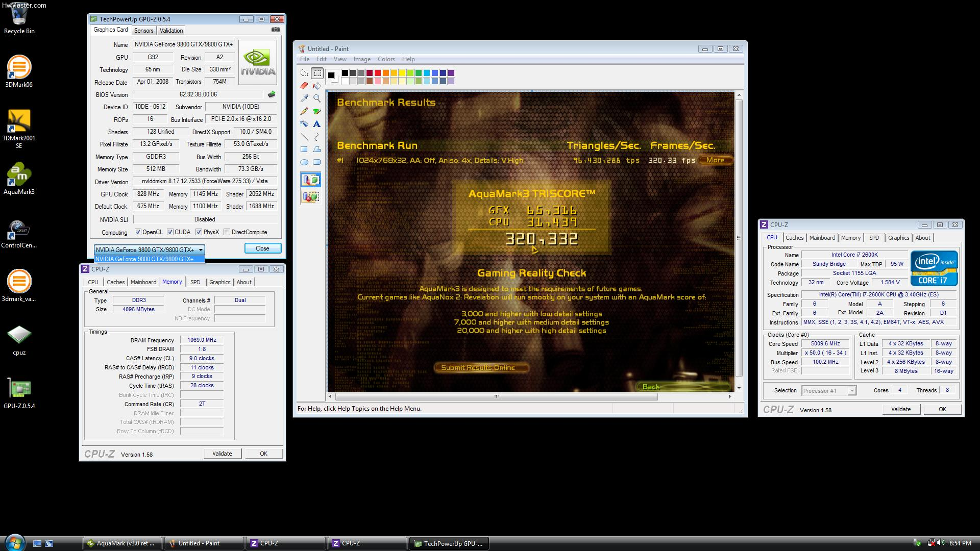The width and height of the screenshot is (980, 551).
Task: Click the 8:54 PM clock in the tray
Action: [x=960, y=543]
